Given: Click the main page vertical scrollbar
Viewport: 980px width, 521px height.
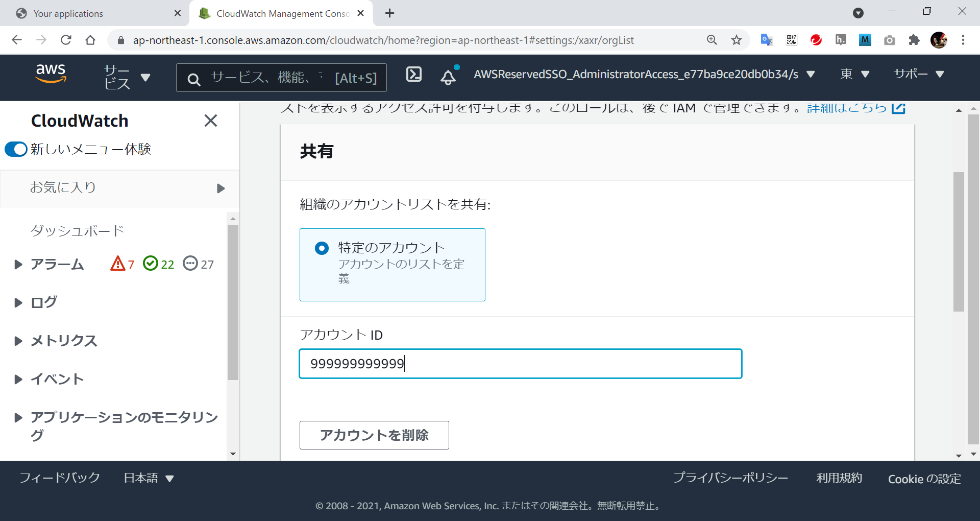Looking at the screenshot, I should coord(959,242).
